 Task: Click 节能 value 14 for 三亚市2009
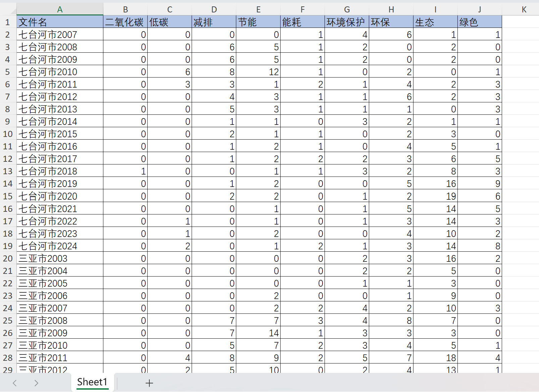coord(258,333)
